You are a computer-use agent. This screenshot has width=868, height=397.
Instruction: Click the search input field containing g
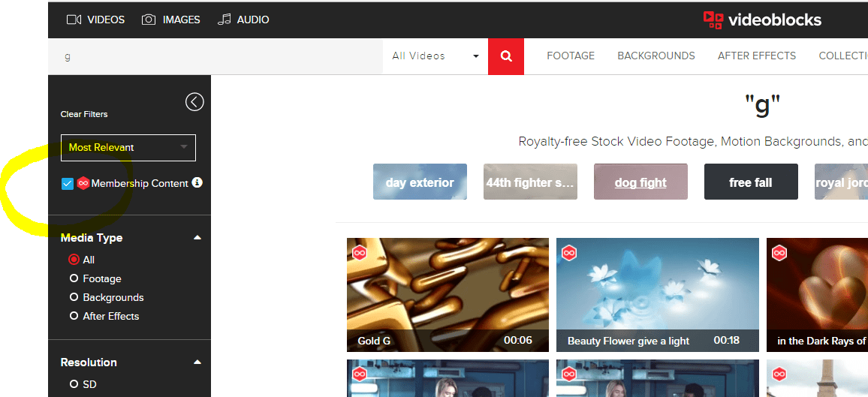pos(215,56)
